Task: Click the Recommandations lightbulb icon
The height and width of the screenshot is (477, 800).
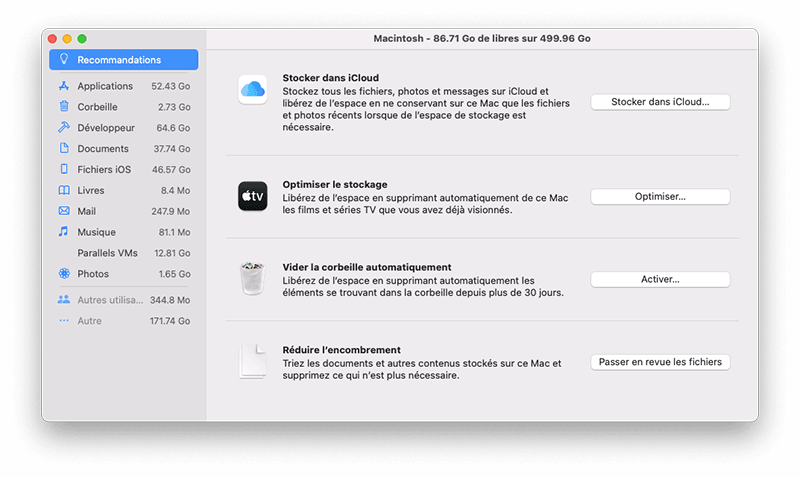Action: (x=64, y=59)
